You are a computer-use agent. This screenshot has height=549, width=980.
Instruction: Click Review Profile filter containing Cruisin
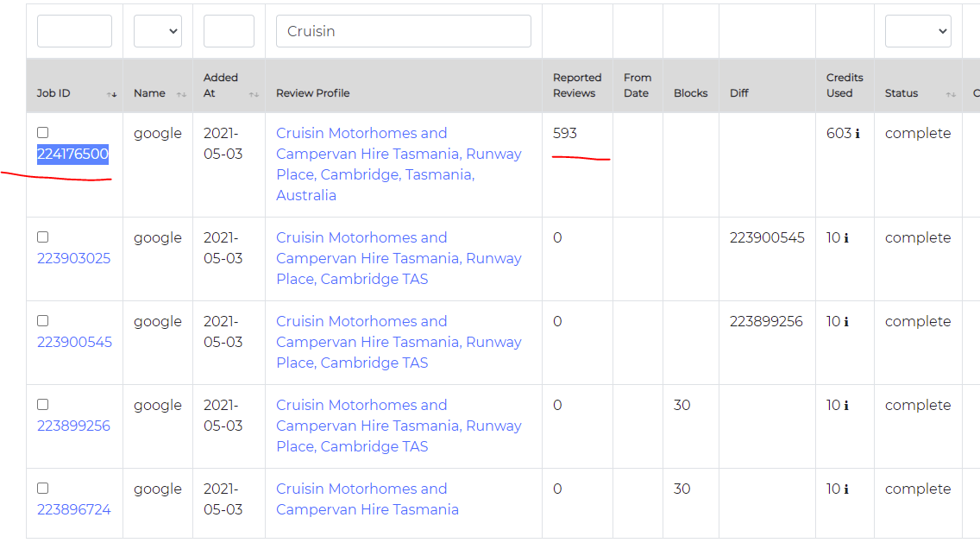[x=404, y=31]
